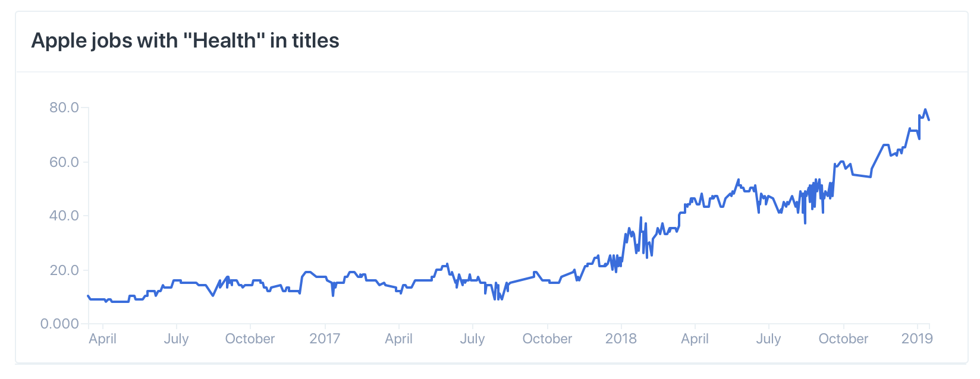Select the July label between 2017 and 2018
Screen dimensions: 980x379
point(472,339)
